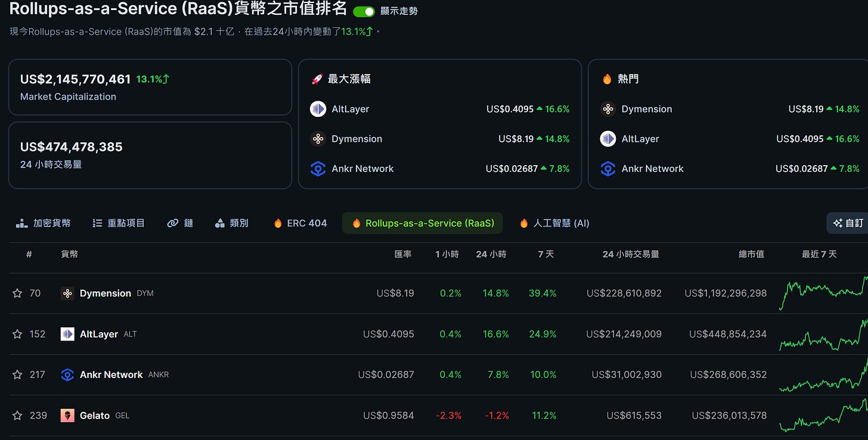Sort table by 貨幣 column header
868x440 pixels.
pos(69,254)
